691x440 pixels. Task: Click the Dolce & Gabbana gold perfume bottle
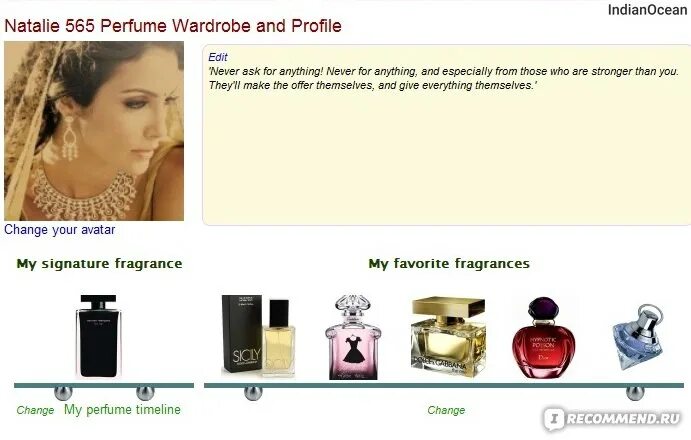pos(448,337)
